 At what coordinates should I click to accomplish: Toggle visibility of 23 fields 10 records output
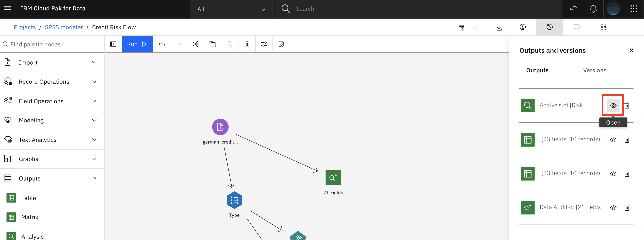[x=613, y=140]
